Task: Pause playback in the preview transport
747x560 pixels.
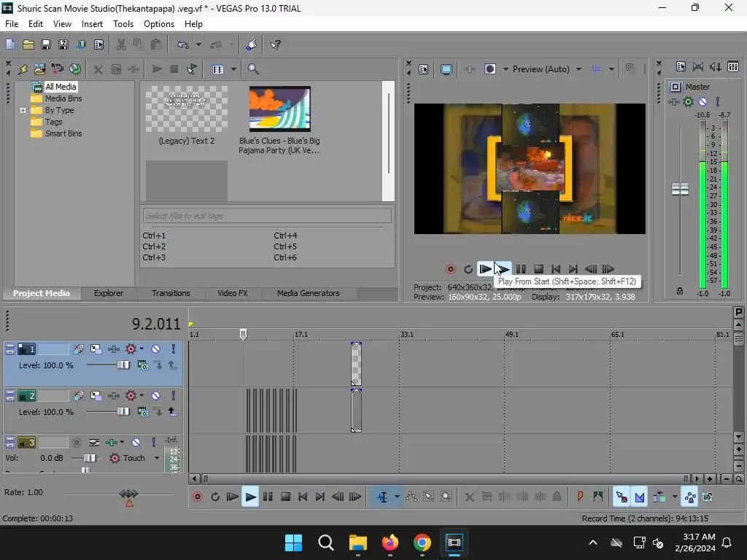Action: click(521, 269)
